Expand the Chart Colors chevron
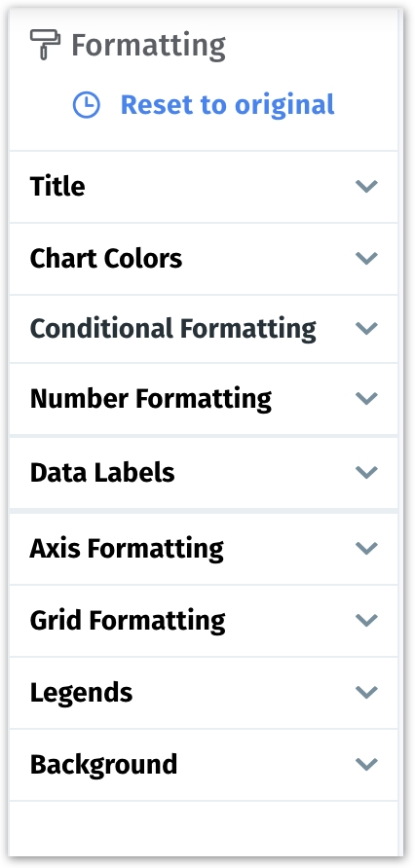Screen dimensions: 415x868 pyautogui.click(x=366, y=258)
